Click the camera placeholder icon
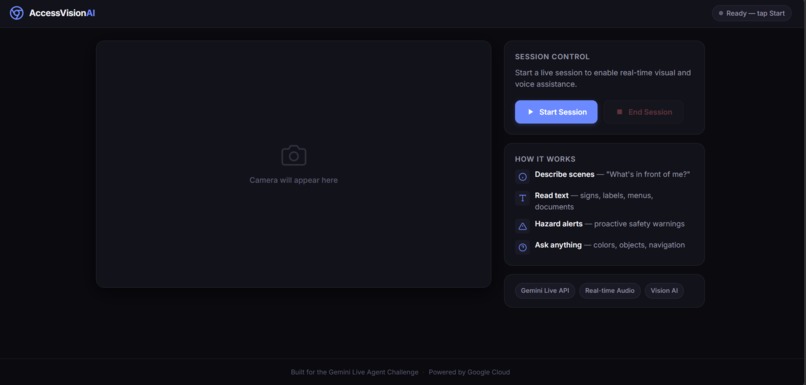Image resolution: width=806 pixels, height=385 pixels. (x=294, y=156)
